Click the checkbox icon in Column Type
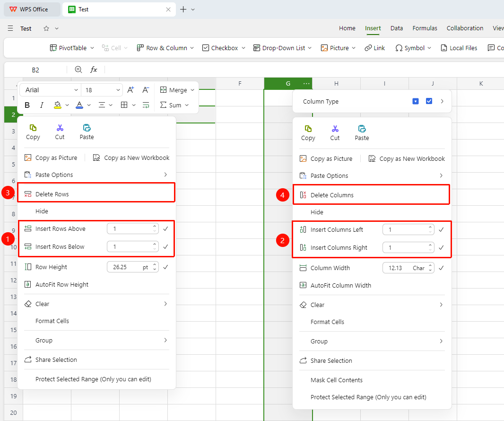504x421 pixels. [x=429, y=101]
